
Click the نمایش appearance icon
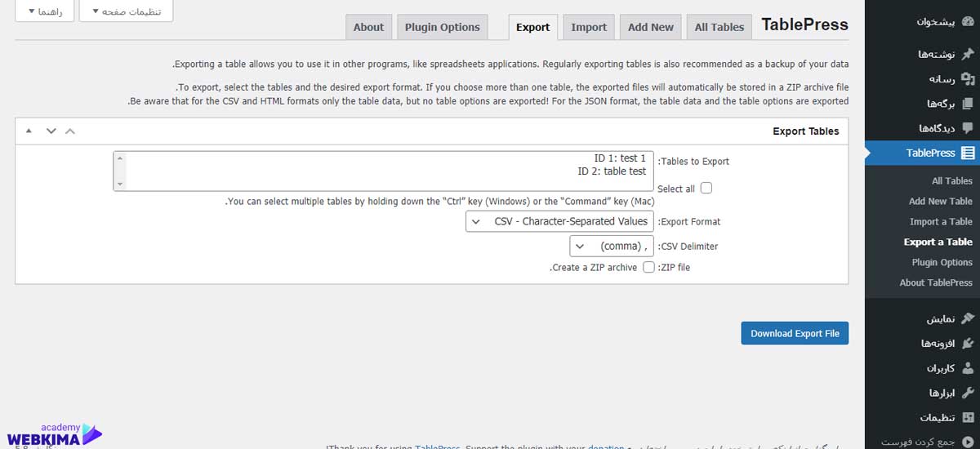(x=968, y=318)
